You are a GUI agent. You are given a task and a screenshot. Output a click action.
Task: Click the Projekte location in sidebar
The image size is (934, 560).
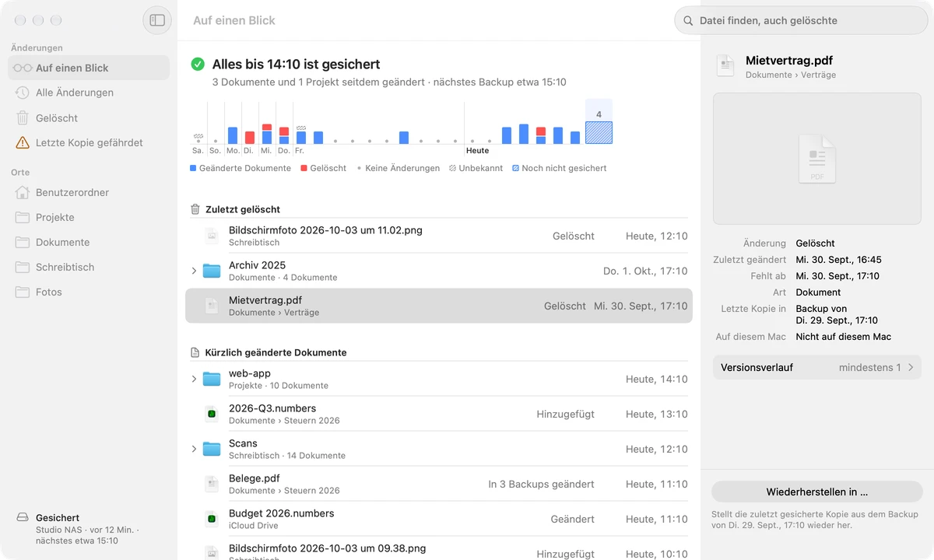click(89, 217)
